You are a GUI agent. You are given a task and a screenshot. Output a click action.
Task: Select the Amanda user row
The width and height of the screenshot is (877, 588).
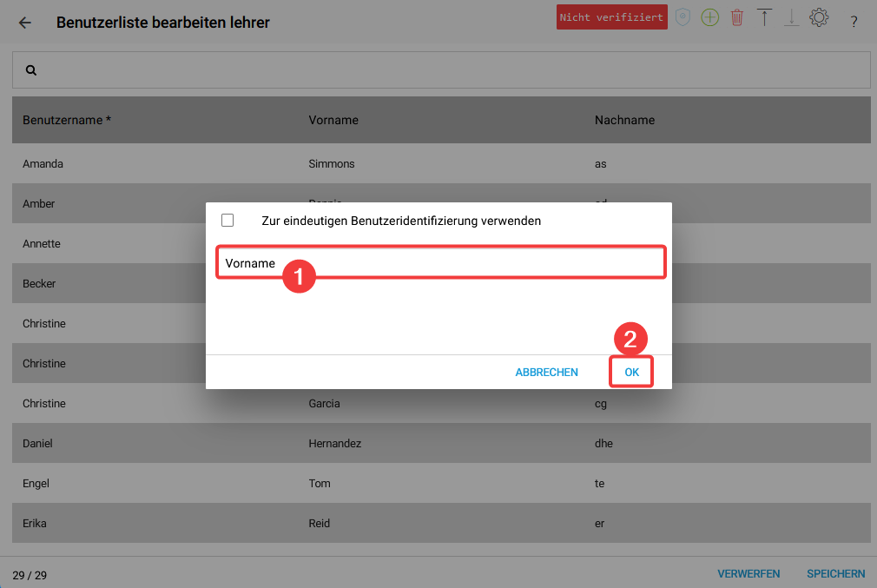43,164
